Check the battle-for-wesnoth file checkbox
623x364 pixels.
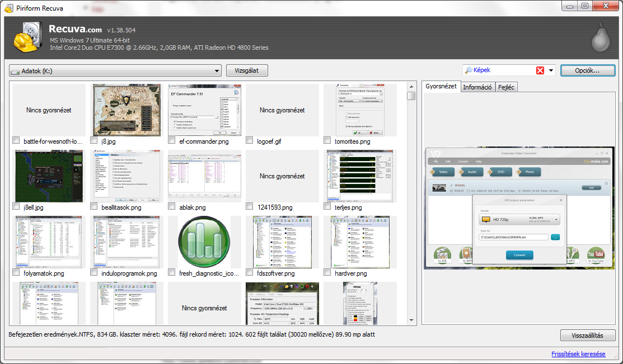[x=16, y=141]
